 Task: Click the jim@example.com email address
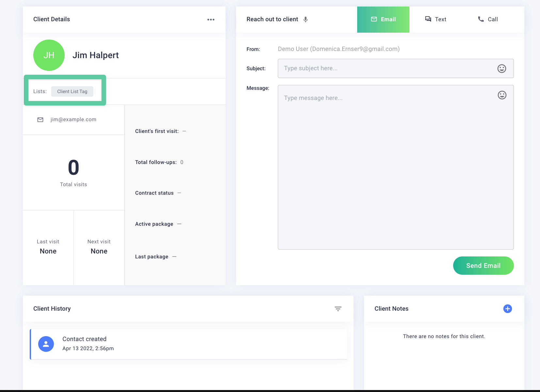(73, 120)
